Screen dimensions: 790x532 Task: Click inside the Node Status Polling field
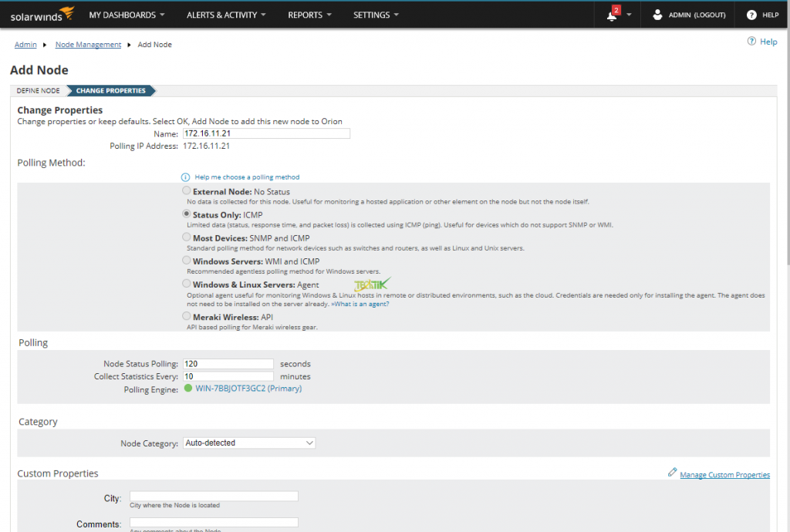(228, 363)
